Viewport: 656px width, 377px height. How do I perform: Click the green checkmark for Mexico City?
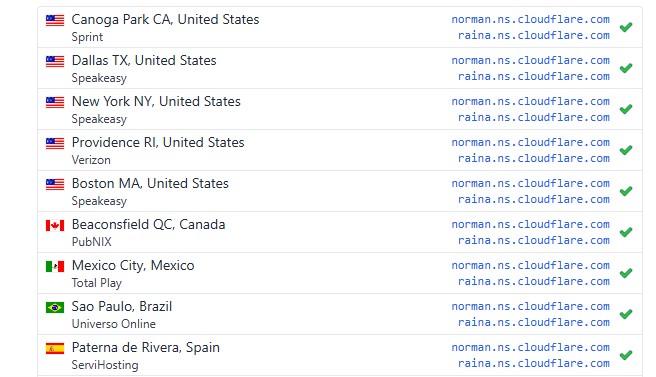tap(626, 273)
